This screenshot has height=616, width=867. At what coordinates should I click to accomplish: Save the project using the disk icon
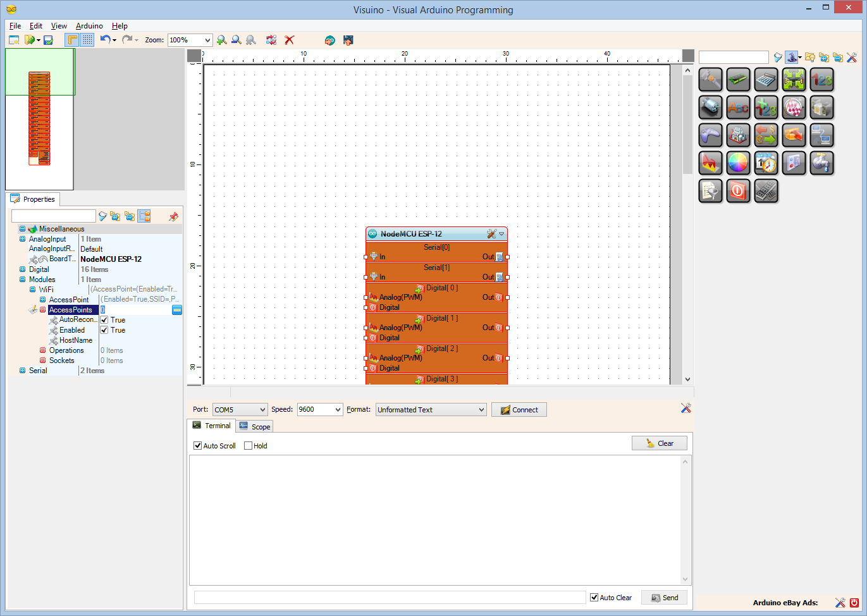pyautogui.click(x=48, y=40)
